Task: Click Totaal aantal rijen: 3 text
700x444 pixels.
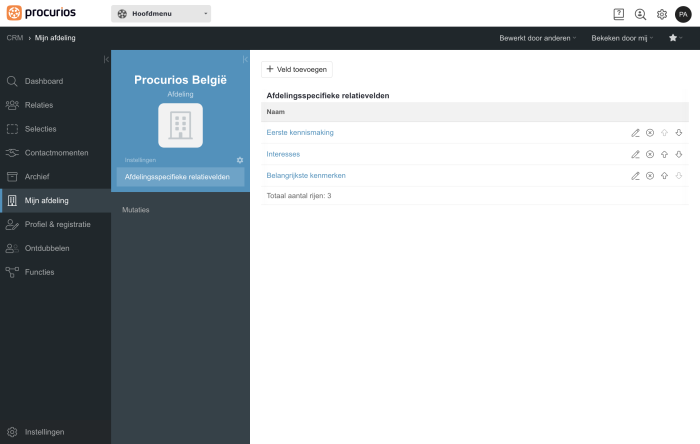Action: (299, 195)
